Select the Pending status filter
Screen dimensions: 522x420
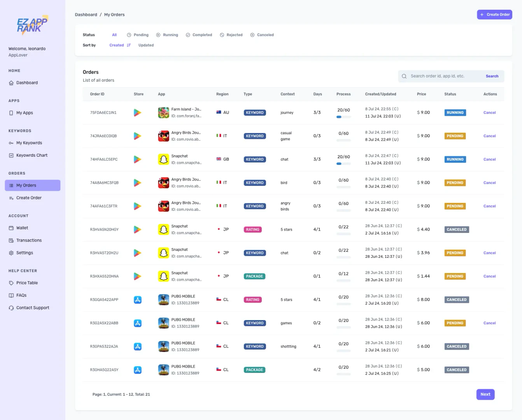(x=138, y=35)
